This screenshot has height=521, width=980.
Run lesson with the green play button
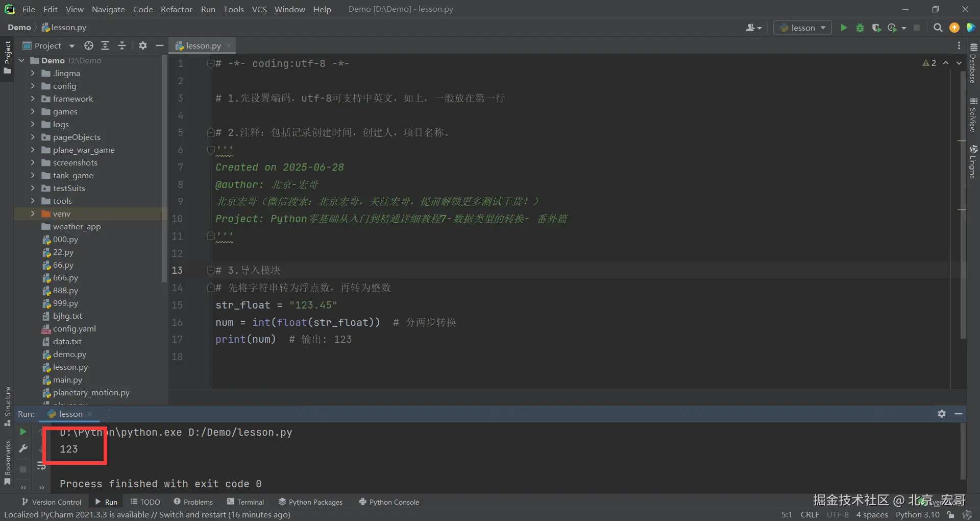pyautogui.click(x=844, y=28)
